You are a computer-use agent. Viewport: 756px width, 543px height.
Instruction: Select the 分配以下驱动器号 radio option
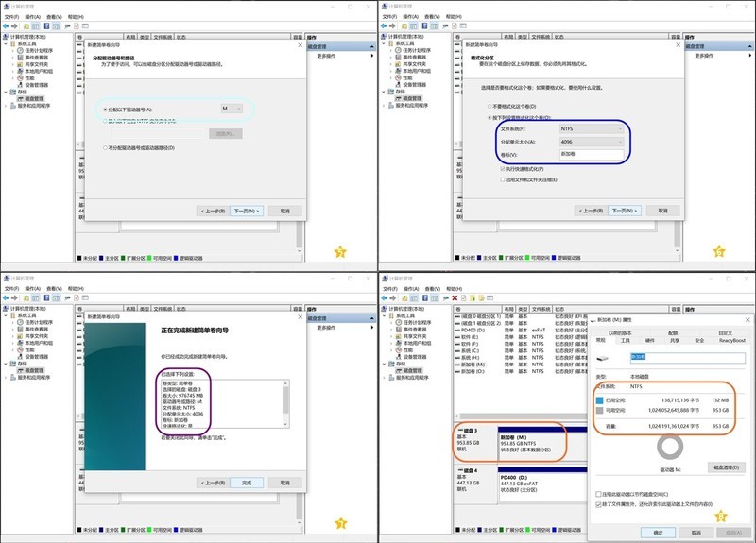(x=105, y=110)
